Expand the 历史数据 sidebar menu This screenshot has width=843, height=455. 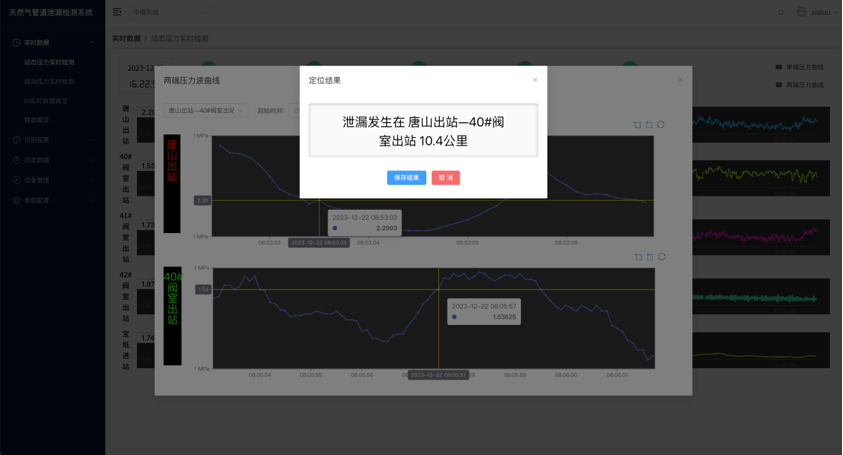[36, 160]
